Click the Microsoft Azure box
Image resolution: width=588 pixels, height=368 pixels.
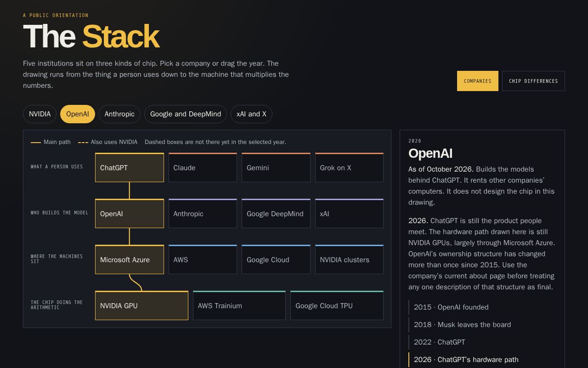(x=130, y=259)
